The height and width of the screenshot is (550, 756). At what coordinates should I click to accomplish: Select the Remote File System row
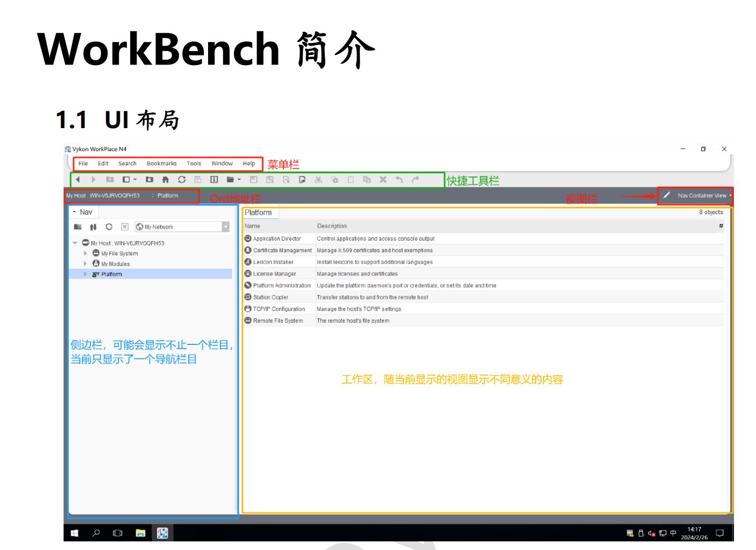tap(484, 321)
